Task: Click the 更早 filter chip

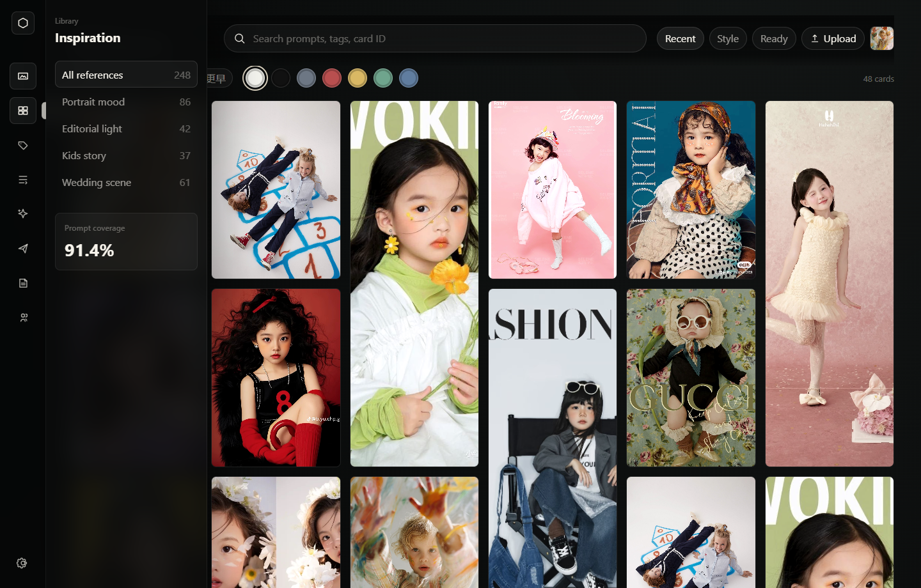Action: [x=219, y=78]
